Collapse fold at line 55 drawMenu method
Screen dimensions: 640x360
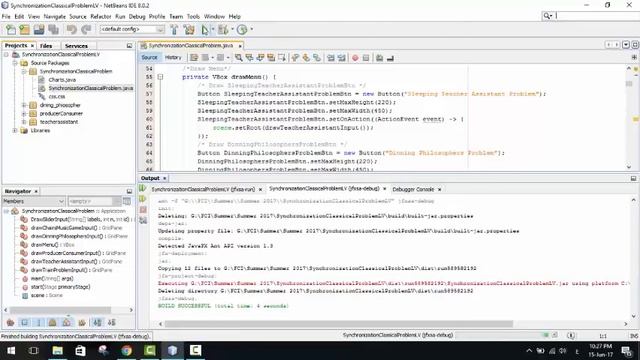pos(160,77)
